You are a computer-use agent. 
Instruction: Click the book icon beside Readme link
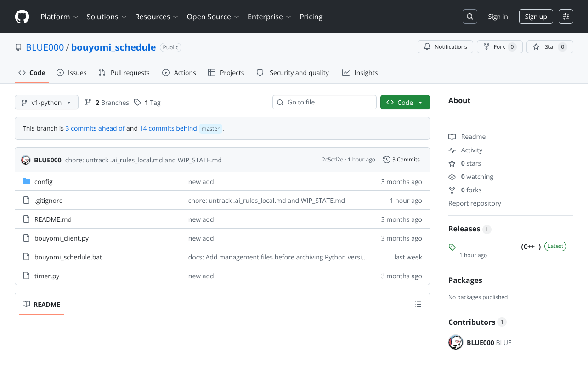(x=452, y=137)
